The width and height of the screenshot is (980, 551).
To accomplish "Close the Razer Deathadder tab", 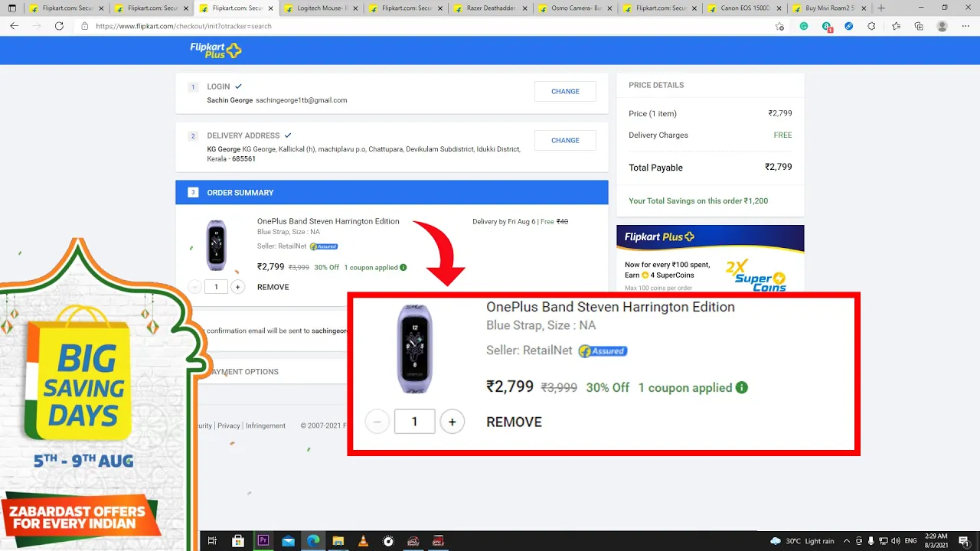I will click(524, 8).
